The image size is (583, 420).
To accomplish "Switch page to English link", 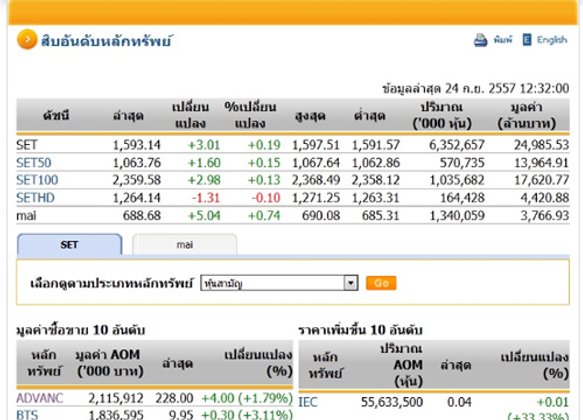I will (552, 39).
